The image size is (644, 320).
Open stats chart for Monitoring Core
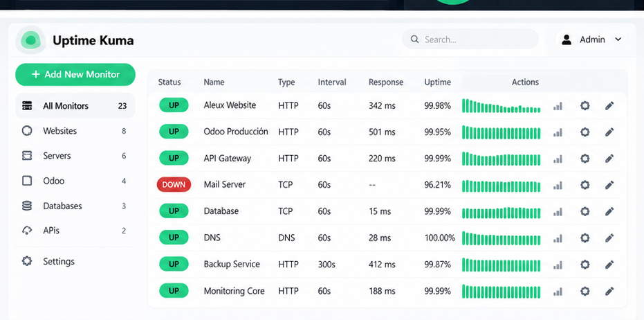pyautogui.click(x=558, y=292)
